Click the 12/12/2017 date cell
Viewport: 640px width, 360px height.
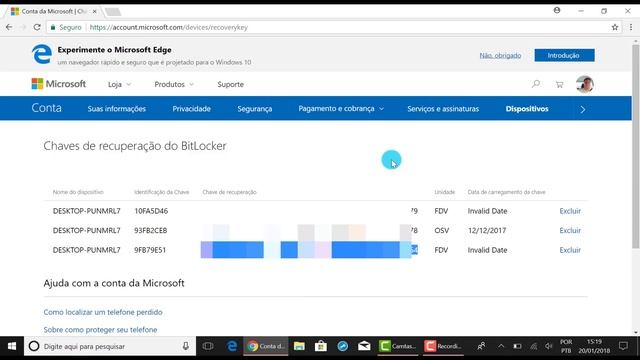pyautogui.click(x=487, y=231)
